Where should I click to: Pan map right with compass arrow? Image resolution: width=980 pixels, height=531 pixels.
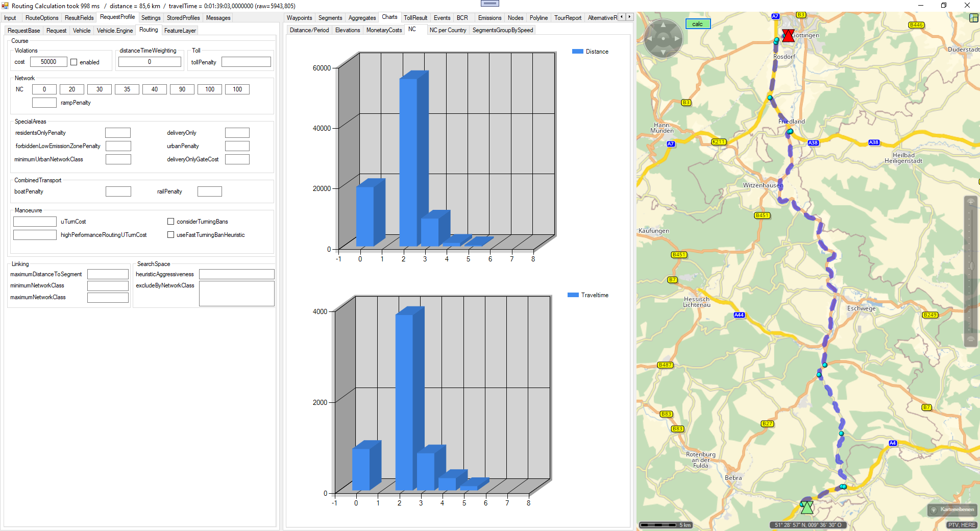[677, 38]
